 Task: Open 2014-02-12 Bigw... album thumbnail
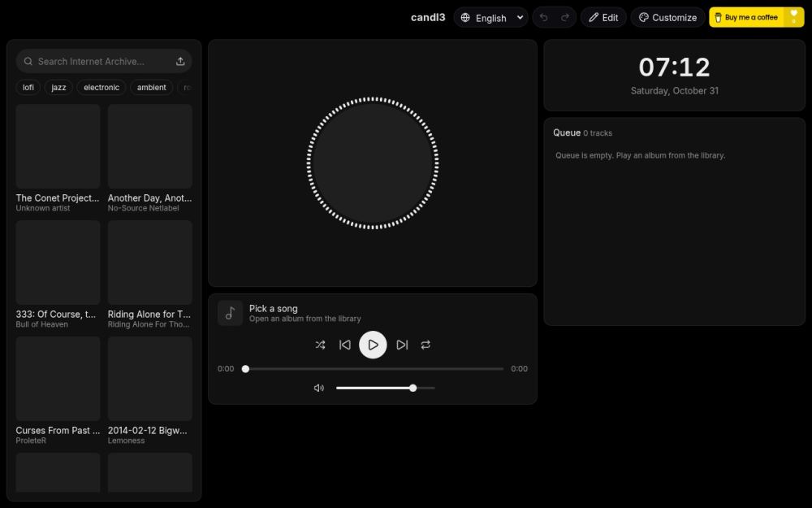click(150, 379)
